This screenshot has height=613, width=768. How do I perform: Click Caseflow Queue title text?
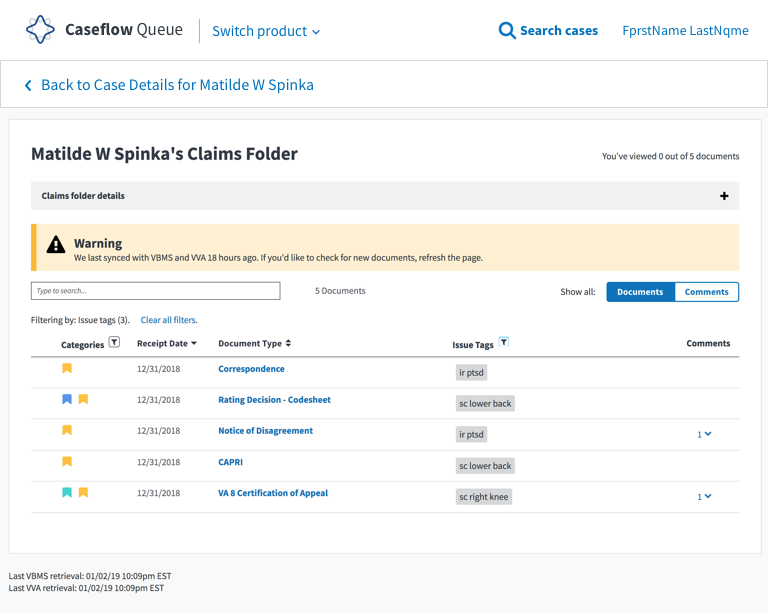124,29
